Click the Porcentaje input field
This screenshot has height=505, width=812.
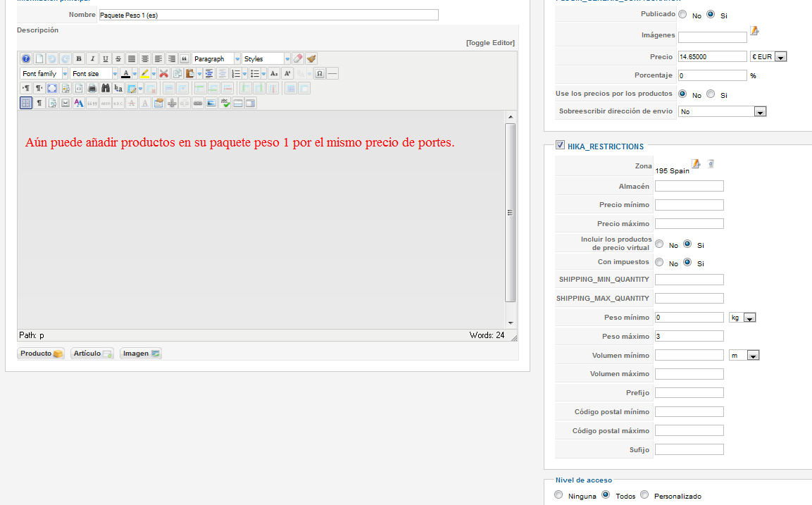click(x=713, y=75)
